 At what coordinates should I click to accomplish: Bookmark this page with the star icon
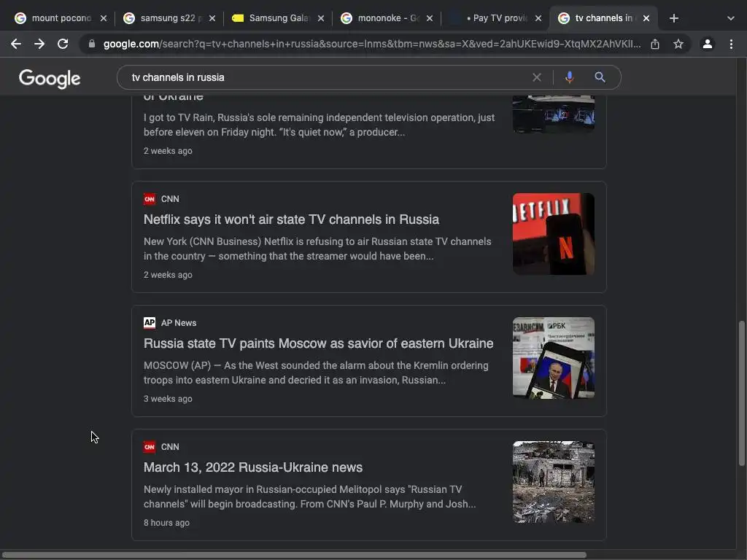tap(678, 44)
